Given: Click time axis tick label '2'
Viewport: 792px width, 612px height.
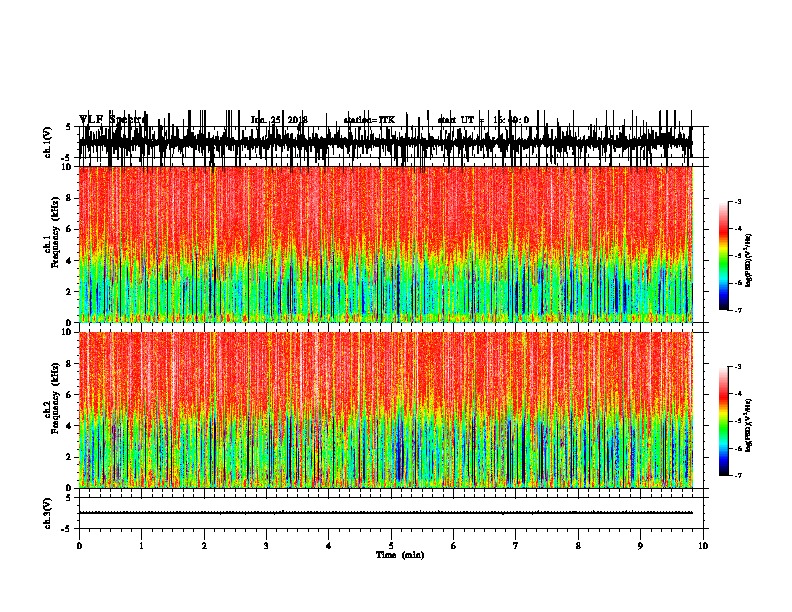Looking at the screenshot, I should pyautogui.click(x=204, y=546).
